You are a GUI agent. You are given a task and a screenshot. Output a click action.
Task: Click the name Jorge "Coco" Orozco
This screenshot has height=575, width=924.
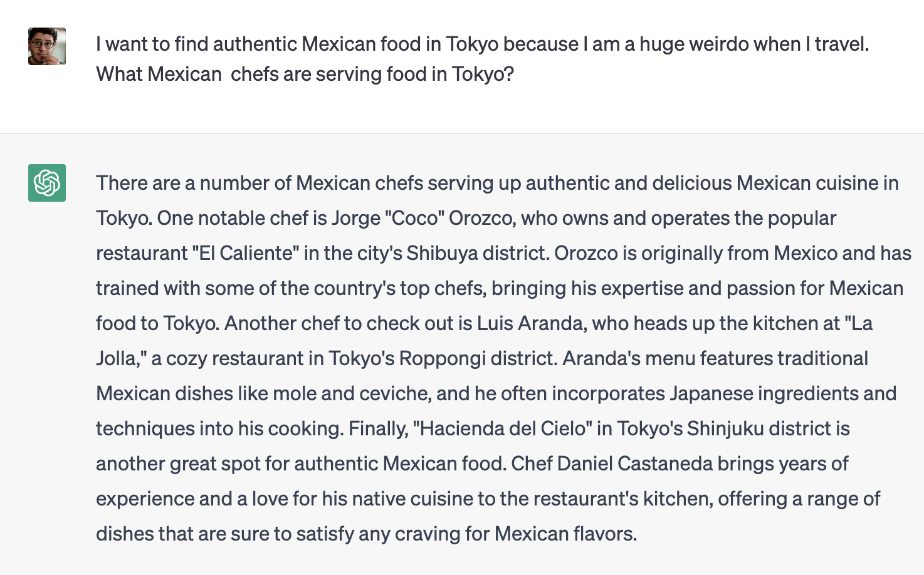click(423, 218)
